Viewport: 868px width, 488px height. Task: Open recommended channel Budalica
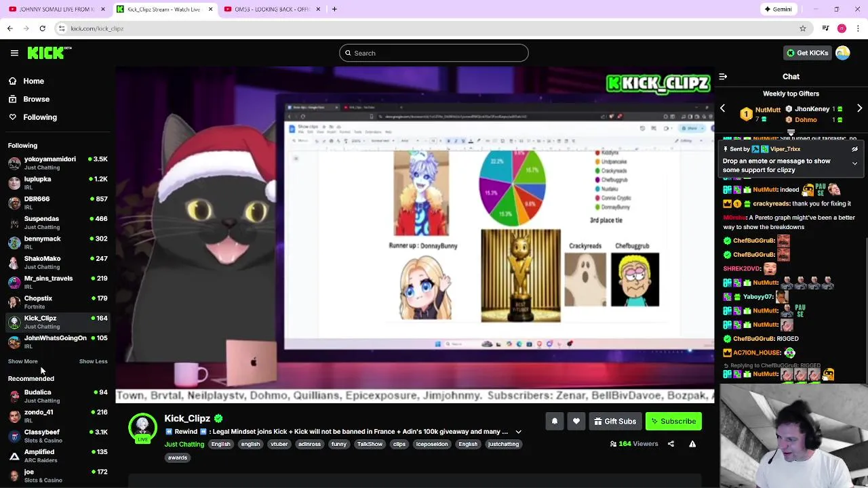pos(58,396)
